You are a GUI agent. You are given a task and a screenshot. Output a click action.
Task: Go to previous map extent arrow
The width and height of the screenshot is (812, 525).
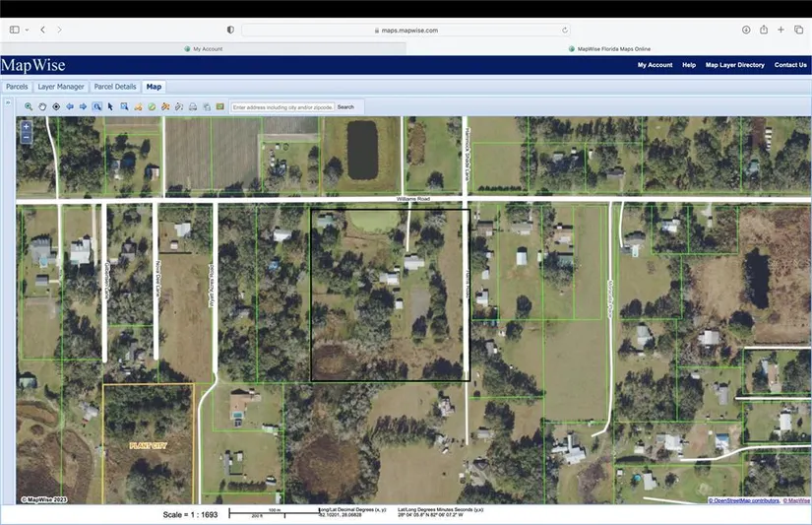[x=70, y=106]
